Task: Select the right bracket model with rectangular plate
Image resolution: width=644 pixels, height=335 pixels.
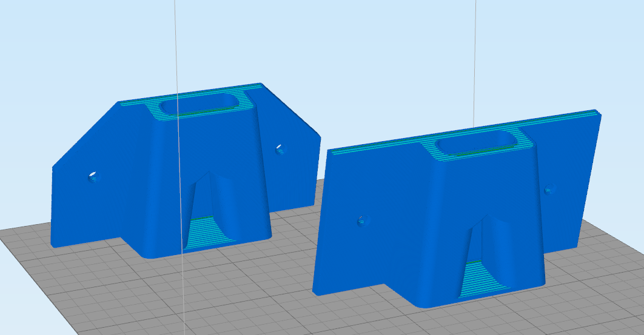Action: click(457, 208)
